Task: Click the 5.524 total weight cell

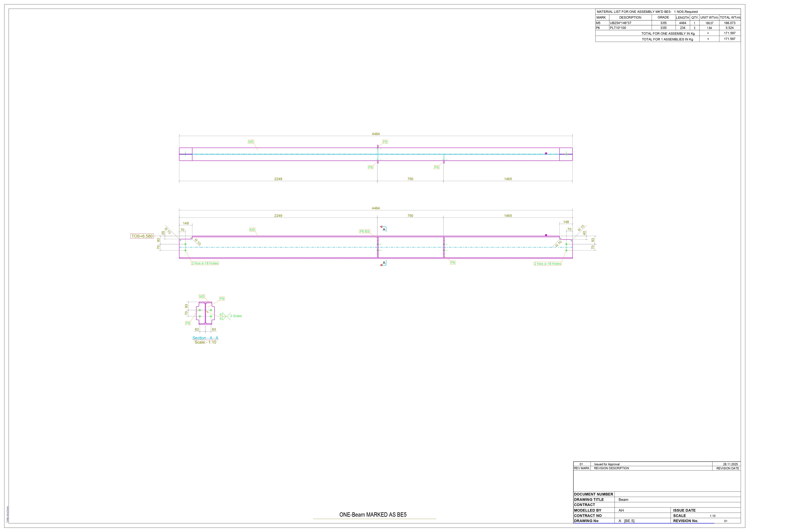Action: (730, 28)
